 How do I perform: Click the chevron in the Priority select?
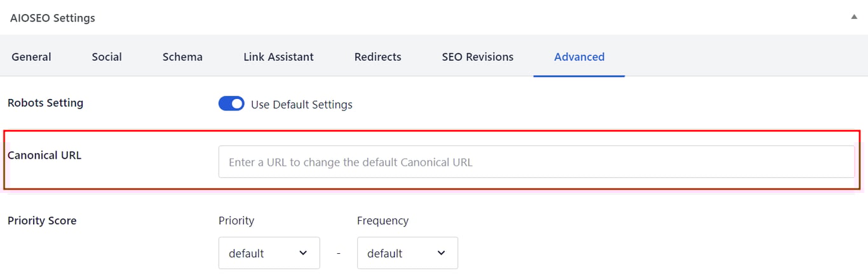[303, 253]
